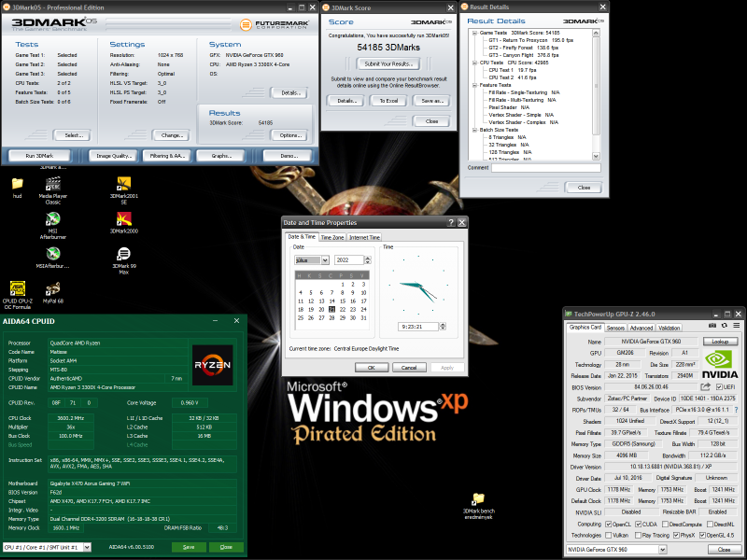
Task: Click the NVIDIA logo in GPU-Z
Action: click(x=720, y=365)
